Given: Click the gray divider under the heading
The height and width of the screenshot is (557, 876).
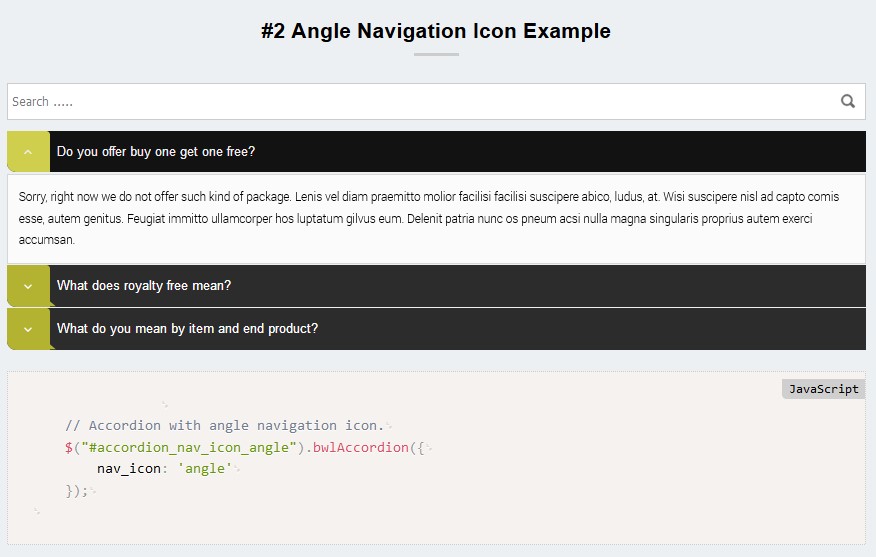Looking at the screenshot, I should 436,55.
